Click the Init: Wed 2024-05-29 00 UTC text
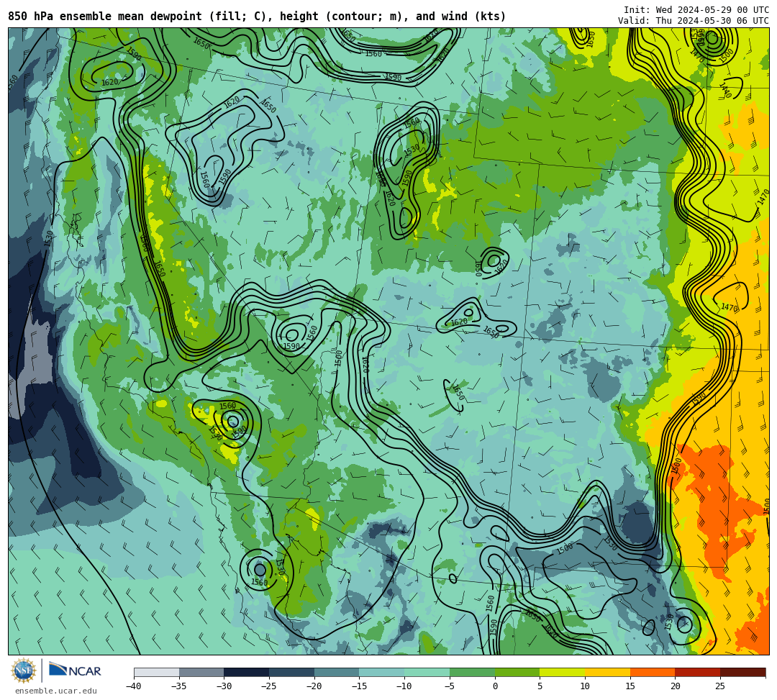 pos(696,10)
